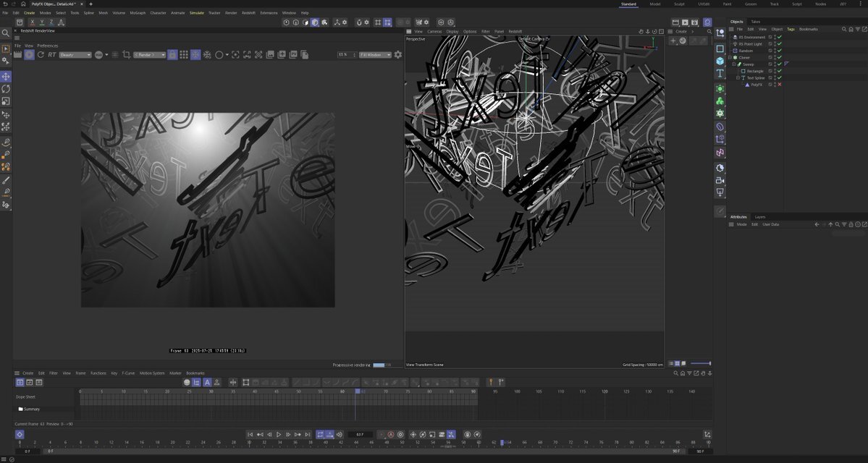The height and width of the screenshot is (463, 868).
Task: Click Play Forwards button
Action: tap(279, 435)
